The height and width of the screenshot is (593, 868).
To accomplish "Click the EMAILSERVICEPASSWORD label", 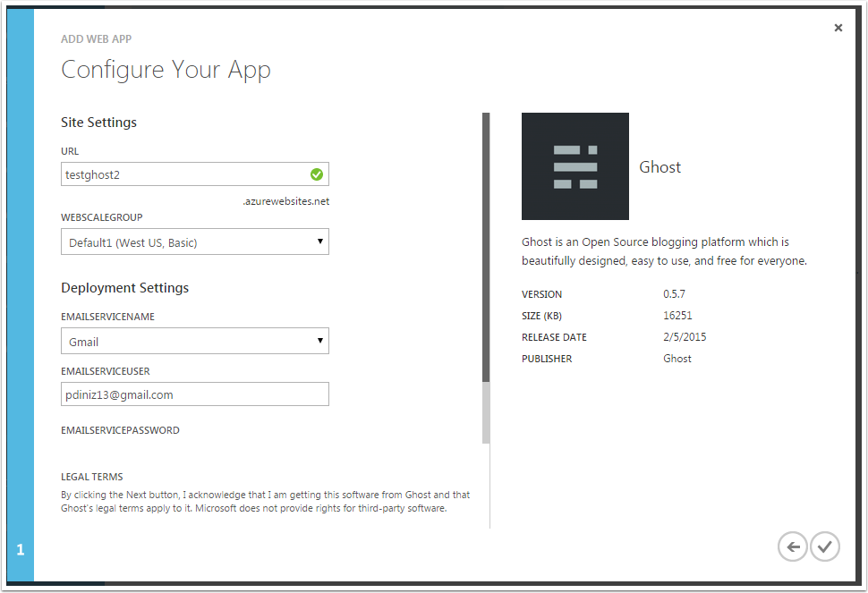I will tap(120, 430).
